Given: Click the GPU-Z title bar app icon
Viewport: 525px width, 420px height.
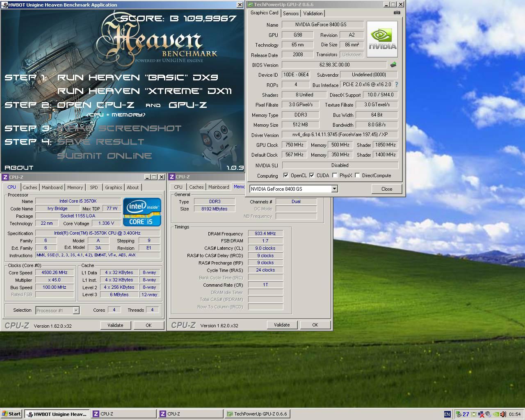Looking at the screenshot, I should coord(250,5).
